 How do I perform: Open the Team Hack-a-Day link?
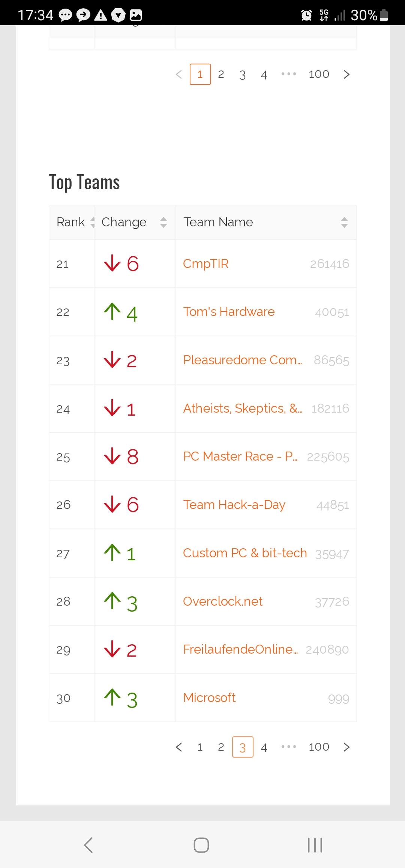pyautogui.click(x=234, y=504)
